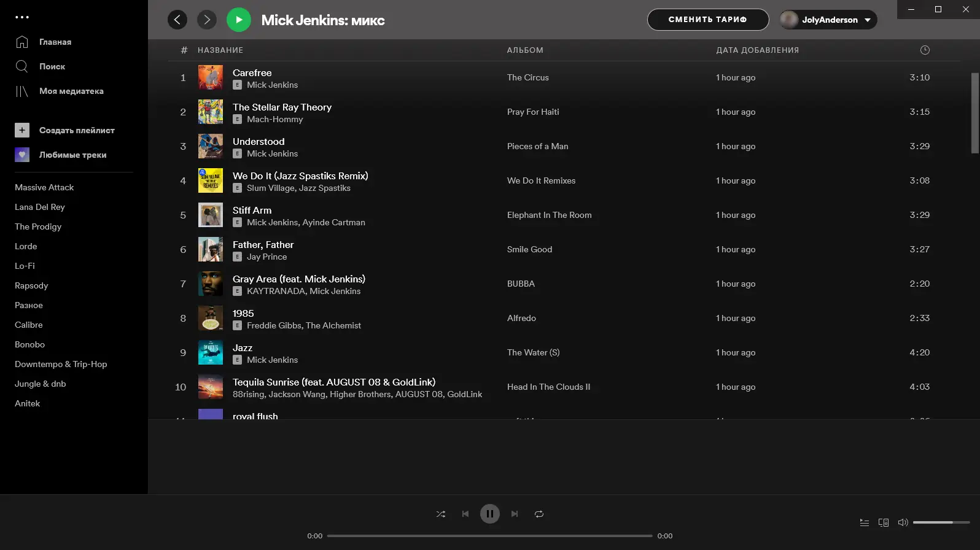The image size is (980, 550).
Task: Click the СМЕНИТЬ ТАРИФ button
Action: click(708, 20)
